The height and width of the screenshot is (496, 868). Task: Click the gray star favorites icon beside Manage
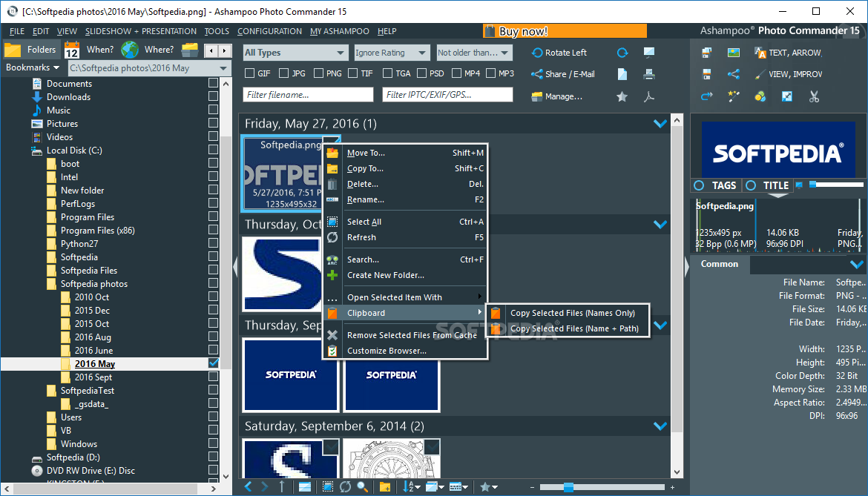pos(622,97)
